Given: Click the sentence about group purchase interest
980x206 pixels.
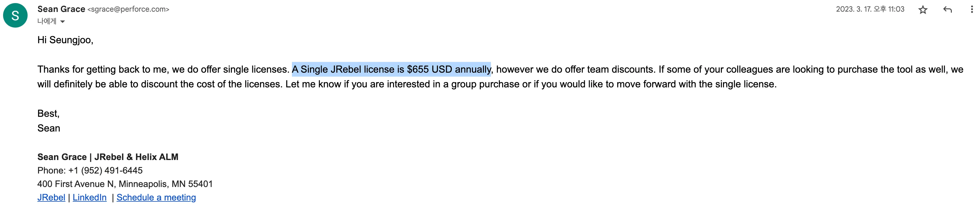Looking at the screenshot, I should coord(531,84).
